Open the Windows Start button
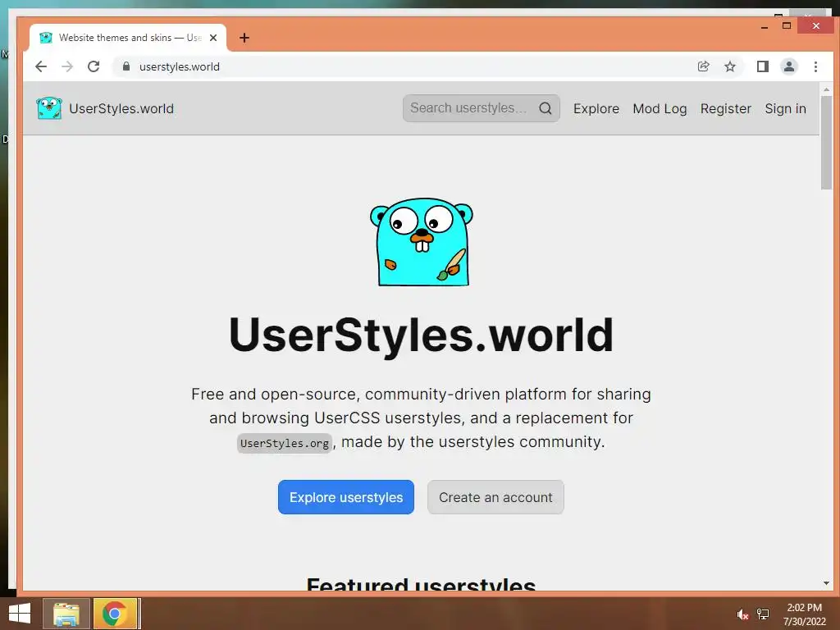The image size is (840, 630). pyautogui.click(x=20, y=614)
